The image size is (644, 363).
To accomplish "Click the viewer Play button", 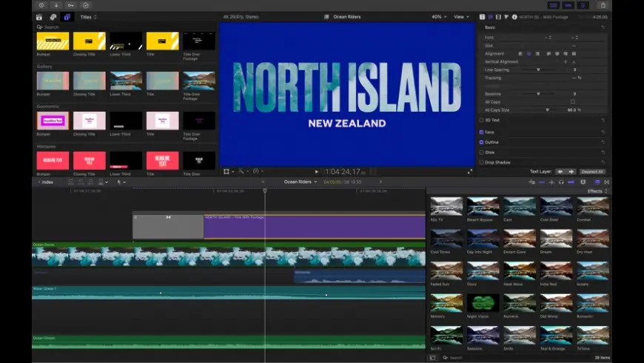I will 317,171.
